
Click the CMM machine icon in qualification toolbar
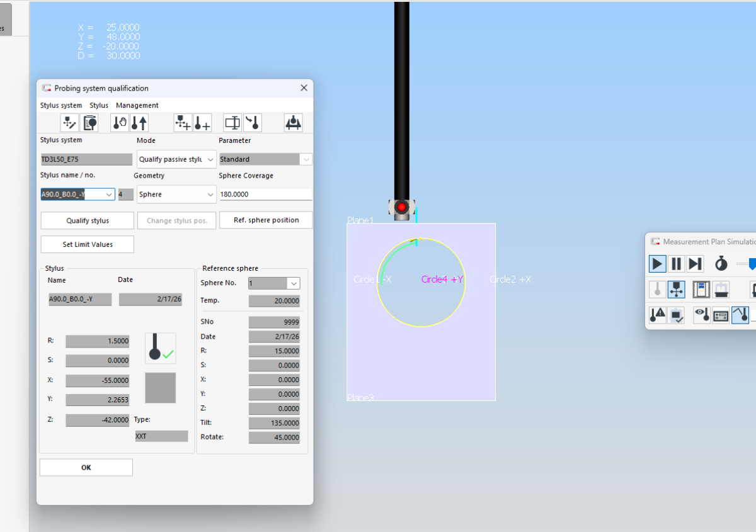293,123
